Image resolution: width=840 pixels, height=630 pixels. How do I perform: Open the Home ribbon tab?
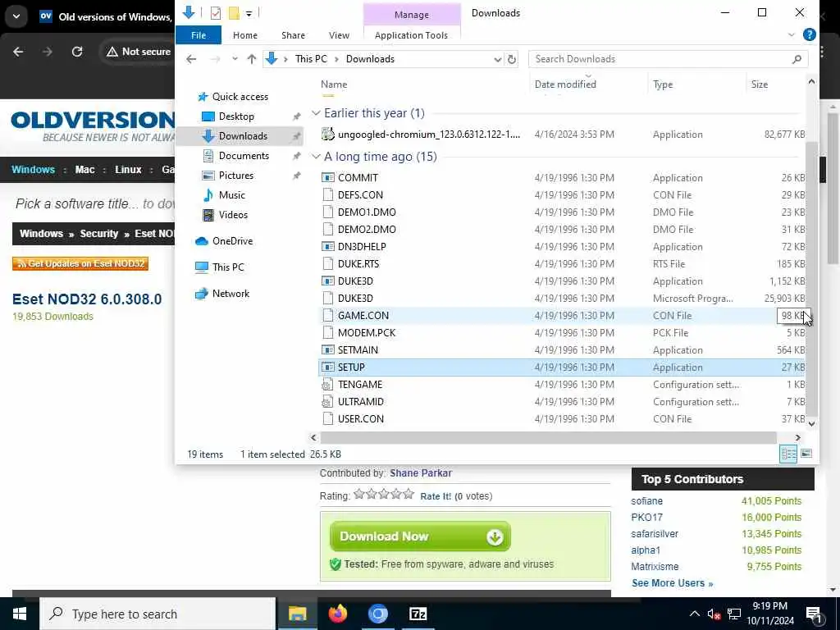244,35
